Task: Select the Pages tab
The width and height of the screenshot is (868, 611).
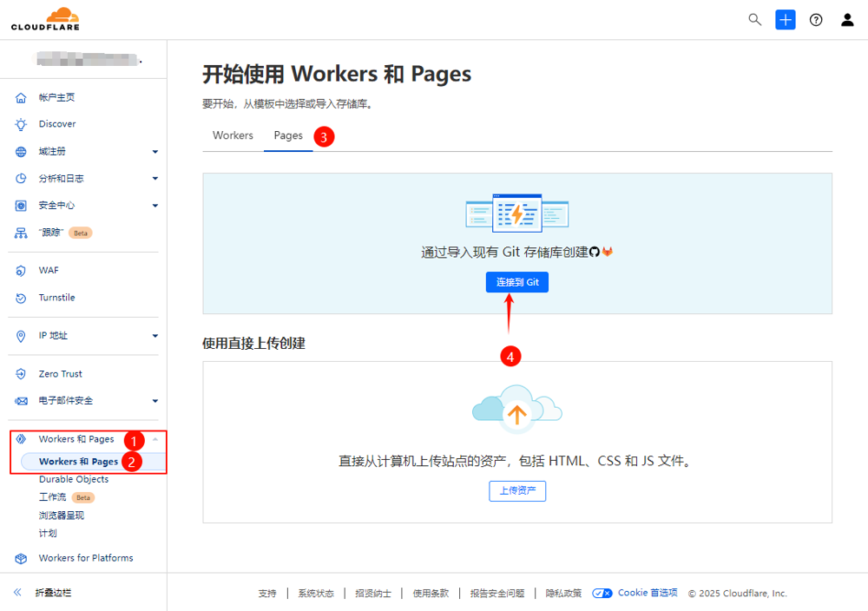Action: pos(288,135)
